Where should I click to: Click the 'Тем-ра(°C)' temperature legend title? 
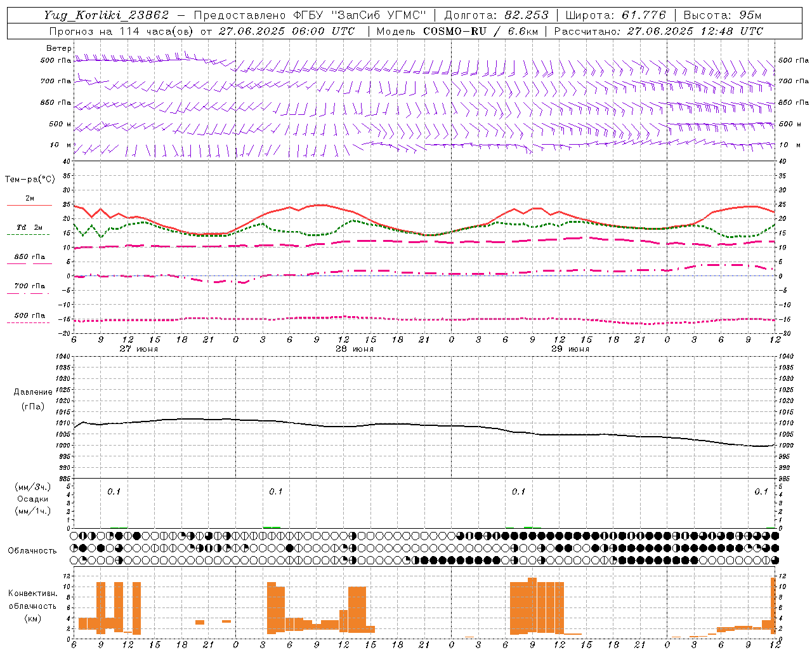point(30,180)
